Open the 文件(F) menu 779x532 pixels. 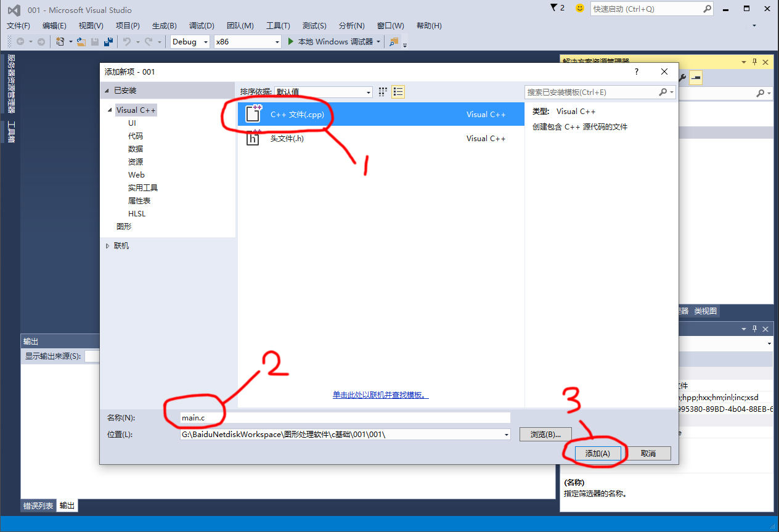tap(18, 25)
